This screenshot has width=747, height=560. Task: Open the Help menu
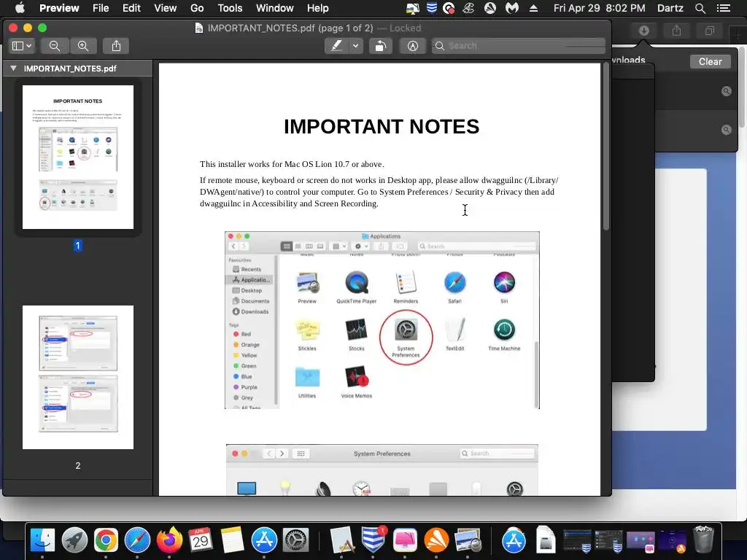click(x=318, y=8)
